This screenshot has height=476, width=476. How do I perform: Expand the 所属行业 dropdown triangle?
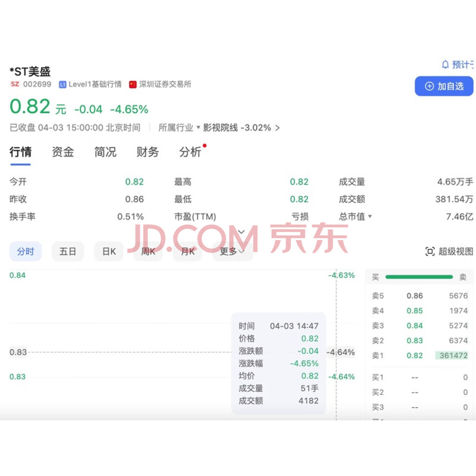pos(198,127)
